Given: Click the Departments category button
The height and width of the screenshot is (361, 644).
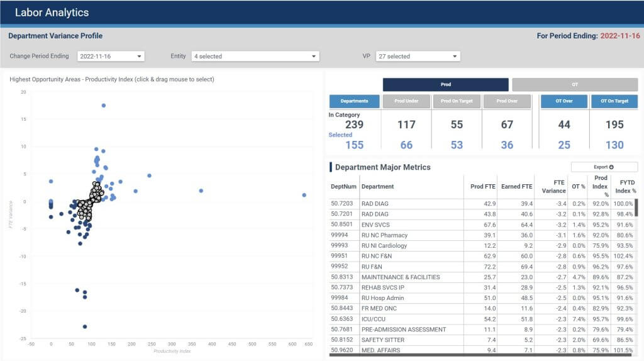Looking at the screenshot, I should (x=354, y=101).
